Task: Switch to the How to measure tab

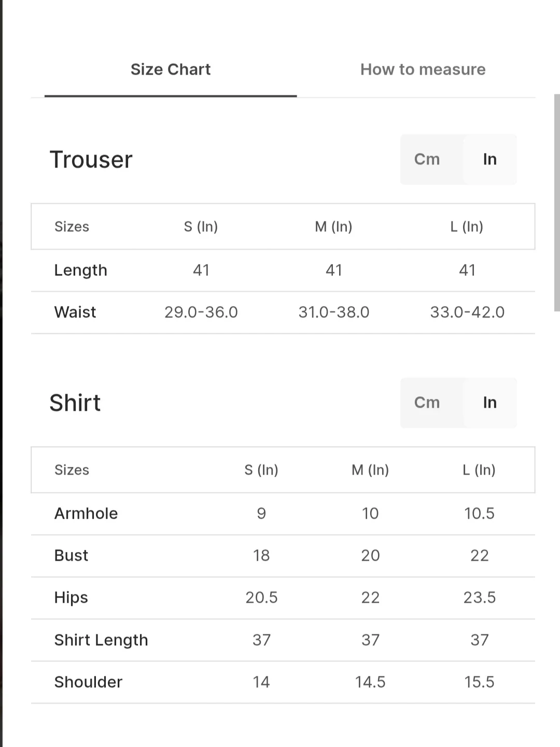Action: 423,70
